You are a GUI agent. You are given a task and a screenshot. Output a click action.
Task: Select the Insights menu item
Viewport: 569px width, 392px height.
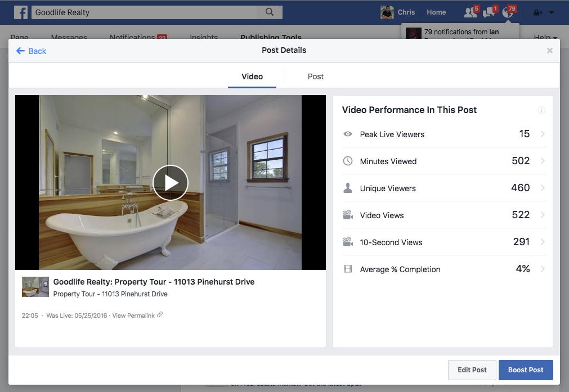click(x=203, y=37)
